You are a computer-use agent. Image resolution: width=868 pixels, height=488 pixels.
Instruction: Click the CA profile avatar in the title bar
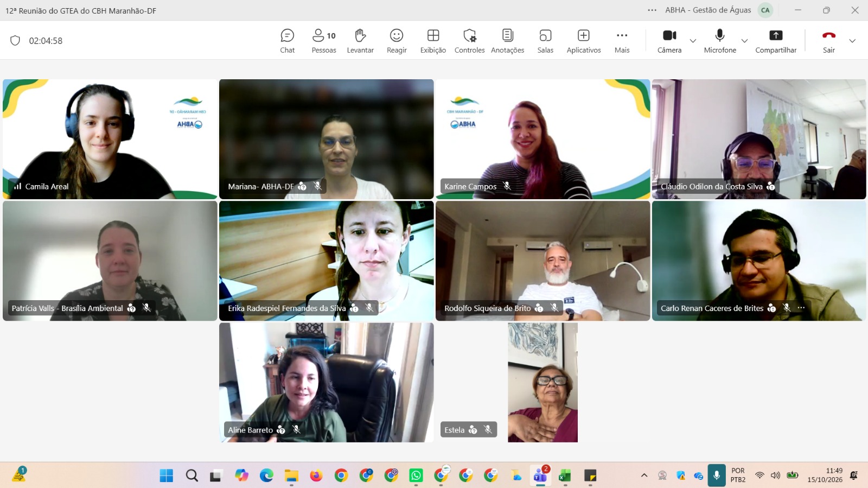pos(765,10)
